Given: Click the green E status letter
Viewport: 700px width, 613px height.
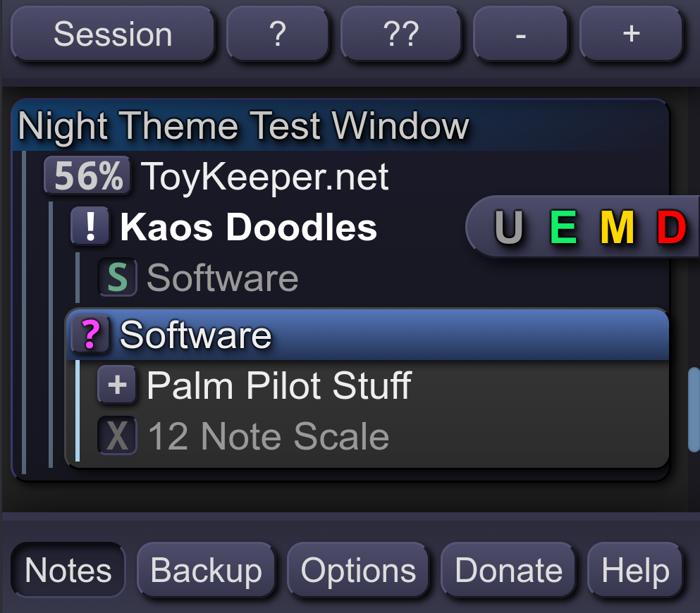Looking at the screenshot, I should click(563, 228).
